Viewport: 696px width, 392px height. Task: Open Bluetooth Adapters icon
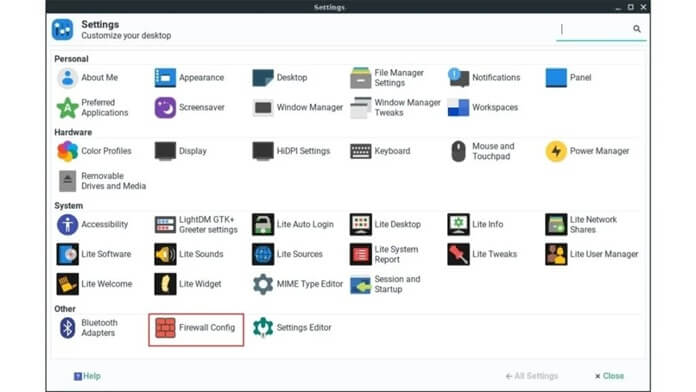click(x=67, y=328)
